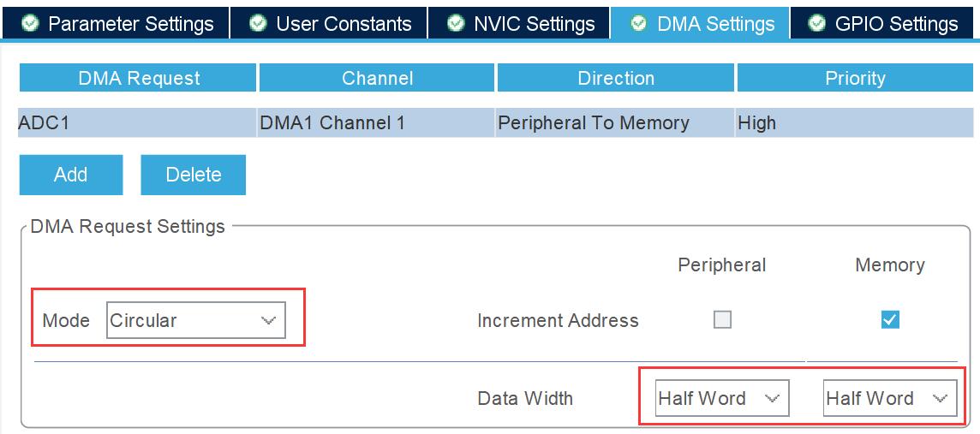The image size is (980, 434).
Task: Click green check icon on User Constants tab
Action: [x=259, y=23]
